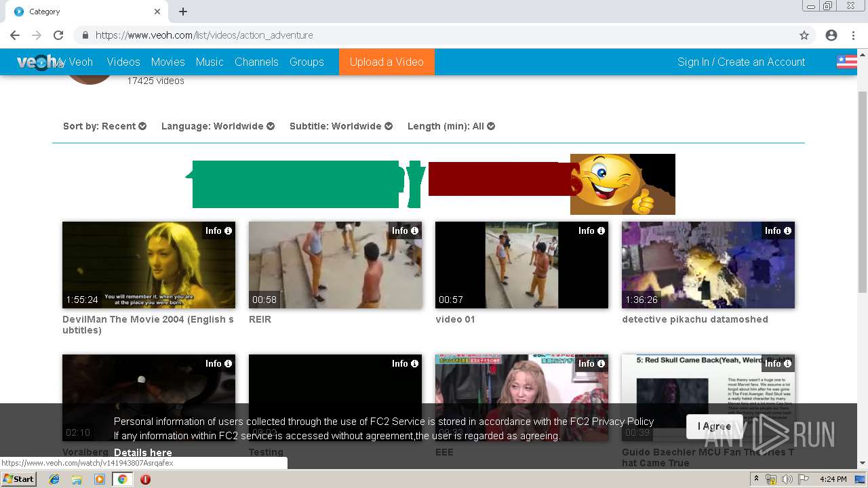This screenshot has height=488, width=868.
Task: Show Info for Guido Baechler MCU video
Action: pyautogui.click(x=778, y=363)
